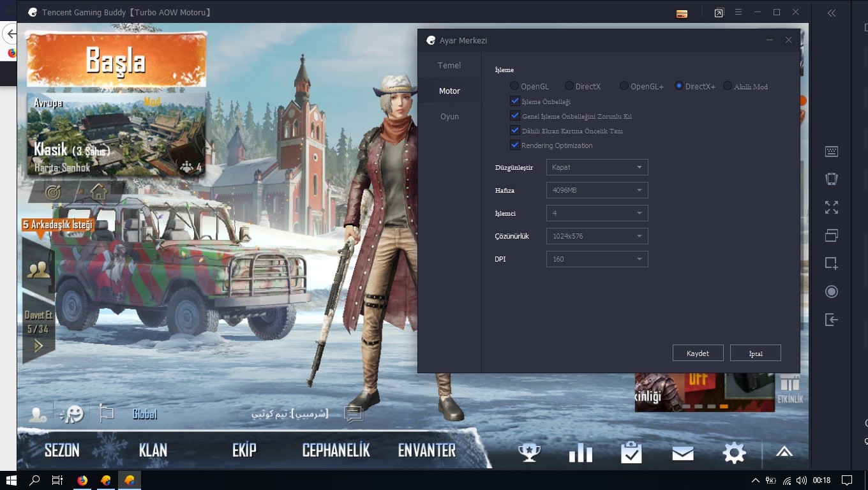This screenshot has width=868, height=490.
Task: Select the DirectX rendering option
Action: [x=583, y=86]
